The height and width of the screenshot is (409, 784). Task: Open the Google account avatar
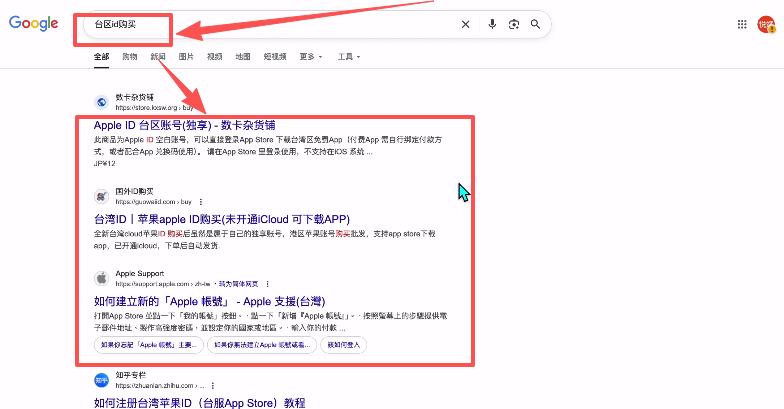pos(766,24)
